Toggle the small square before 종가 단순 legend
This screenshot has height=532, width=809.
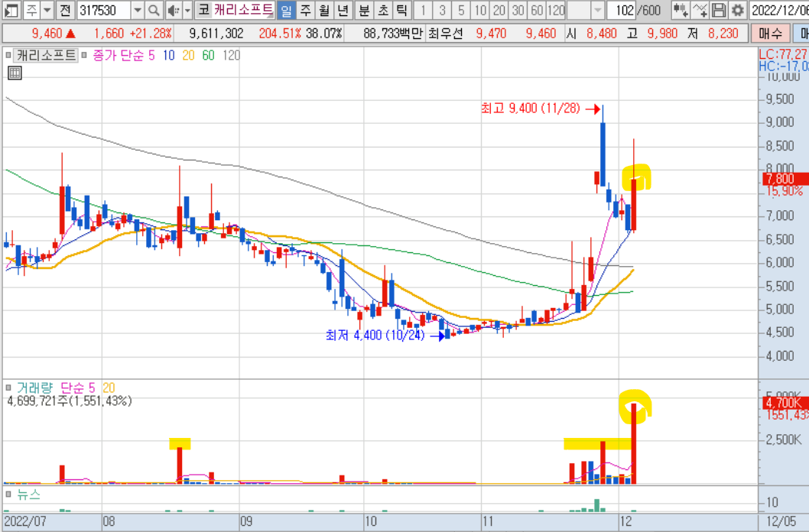click(84, 54)
